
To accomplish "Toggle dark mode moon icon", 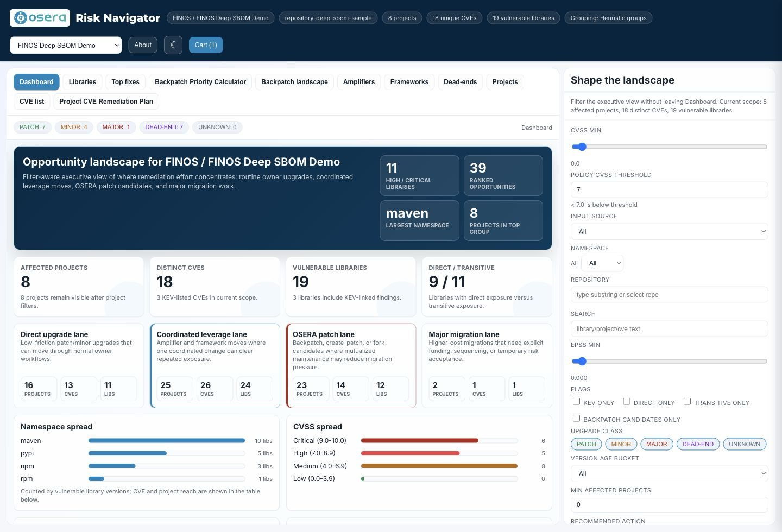I will [173, 45].
